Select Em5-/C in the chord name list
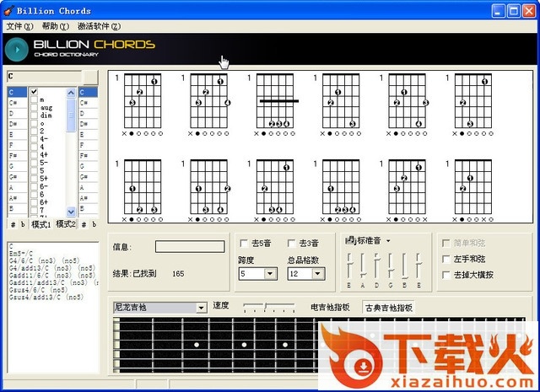The height and width of the screenshot is (392, 540). tap(21, 253)
